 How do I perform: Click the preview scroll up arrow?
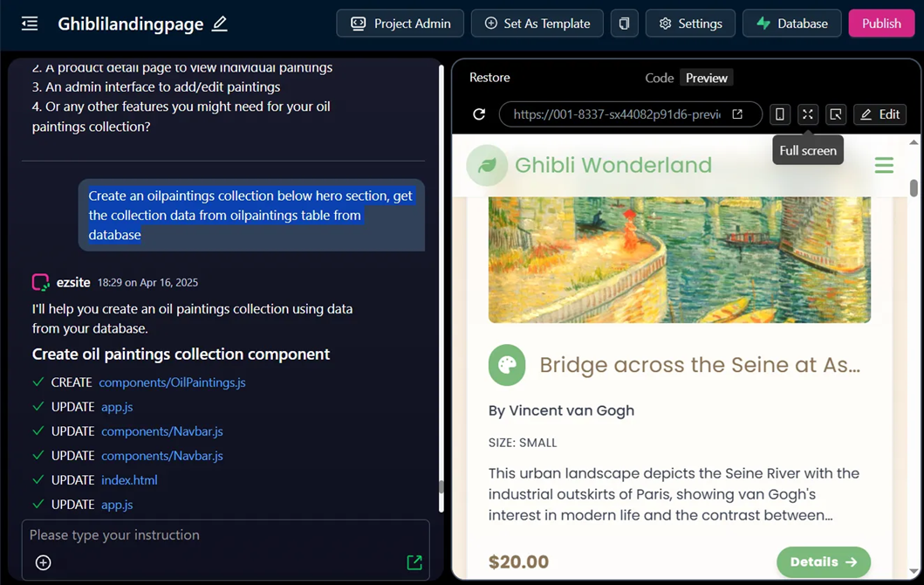click(914, 142)
